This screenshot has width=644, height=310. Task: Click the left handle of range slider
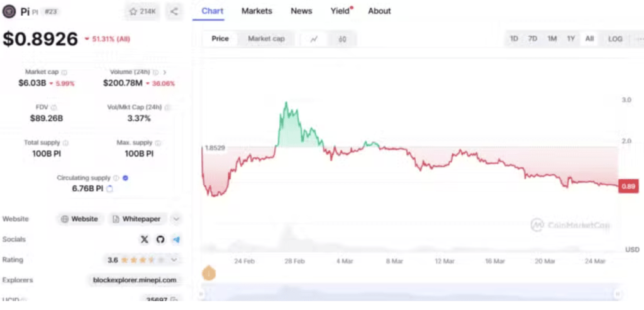click(x=201, y=294)
